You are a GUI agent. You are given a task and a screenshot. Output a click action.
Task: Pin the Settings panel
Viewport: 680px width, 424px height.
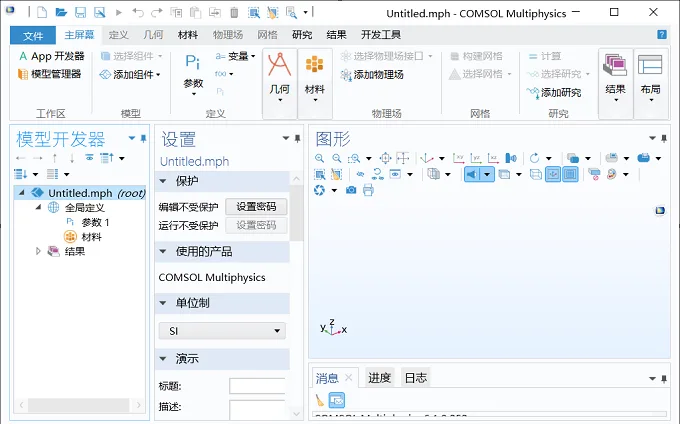pyautogui.click(x=298, y=138)
